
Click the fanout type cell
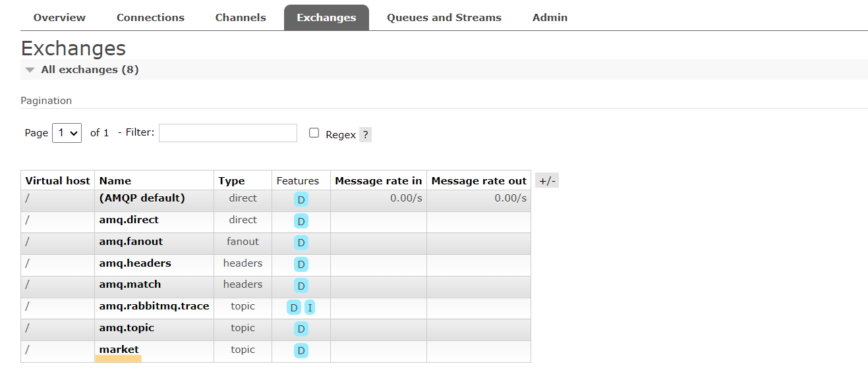(243, 242)
